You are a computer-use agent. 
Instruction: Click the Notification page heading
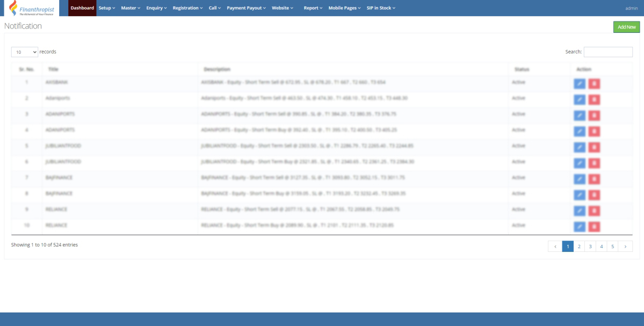[x=23, y=26]
